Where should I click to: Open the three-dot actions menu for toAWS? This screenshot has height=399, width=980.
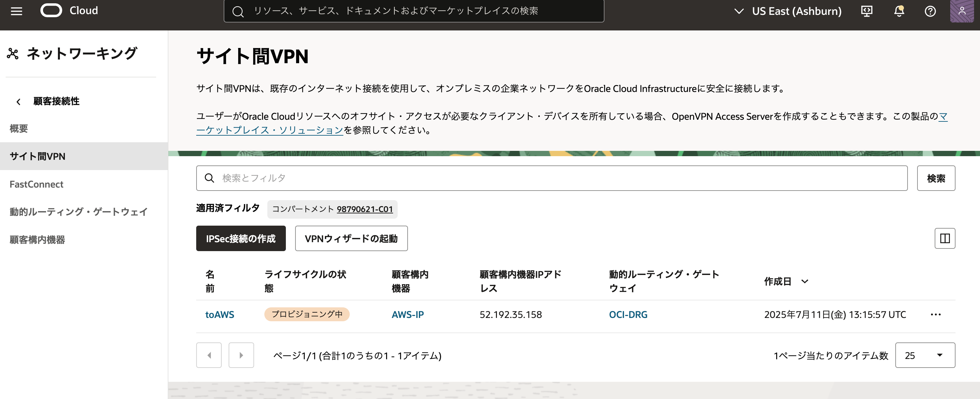tap(935, 315)
